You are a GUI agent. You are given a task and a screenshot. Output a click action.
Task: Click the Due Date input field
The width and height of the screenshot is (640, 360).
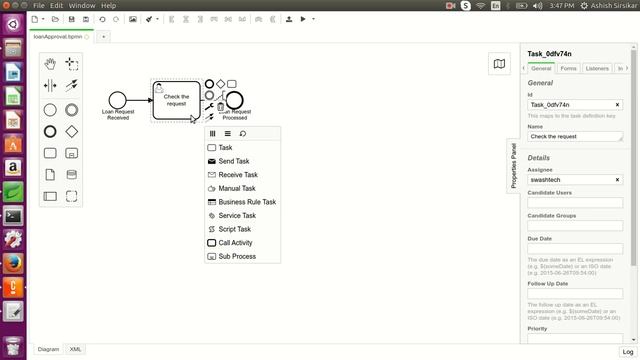[575, 249]
